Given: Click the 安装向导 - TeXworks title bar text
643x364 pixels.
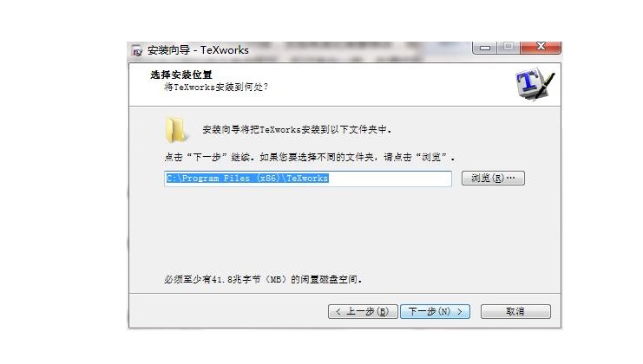Looking at the screenshot, I should coord(198,50).
